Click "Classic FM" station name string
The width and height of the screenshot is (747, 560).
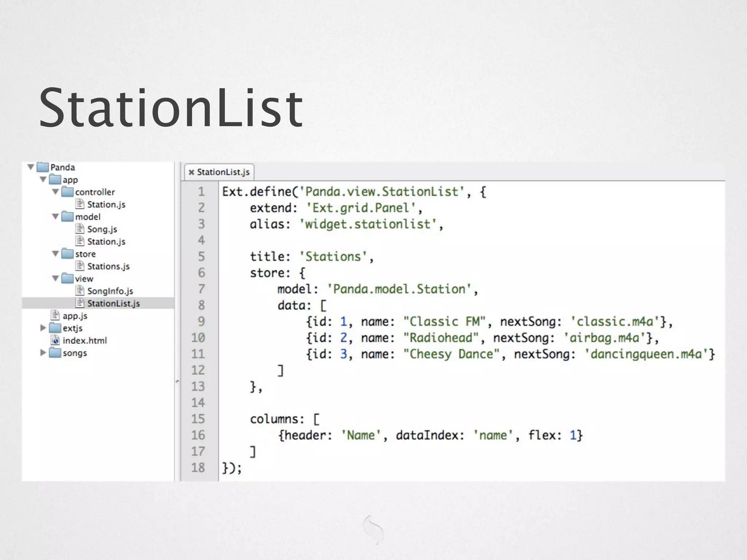444,322
